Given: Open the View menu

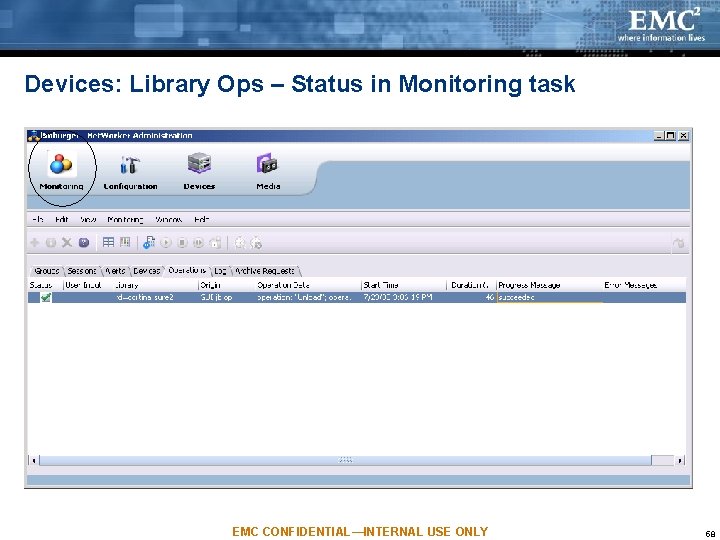Looking at the screenshot, I should [x=88, y=219].
